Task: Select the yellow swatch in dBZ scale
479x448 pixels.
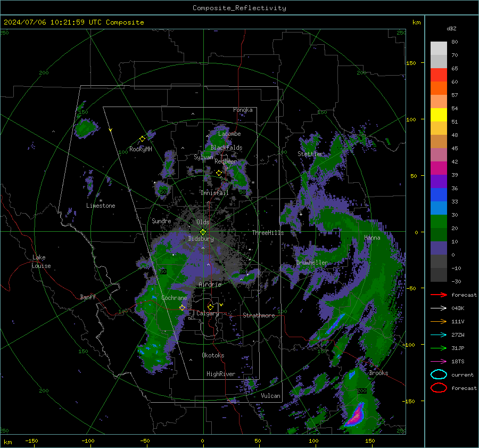Action: (x=439, y=115)
